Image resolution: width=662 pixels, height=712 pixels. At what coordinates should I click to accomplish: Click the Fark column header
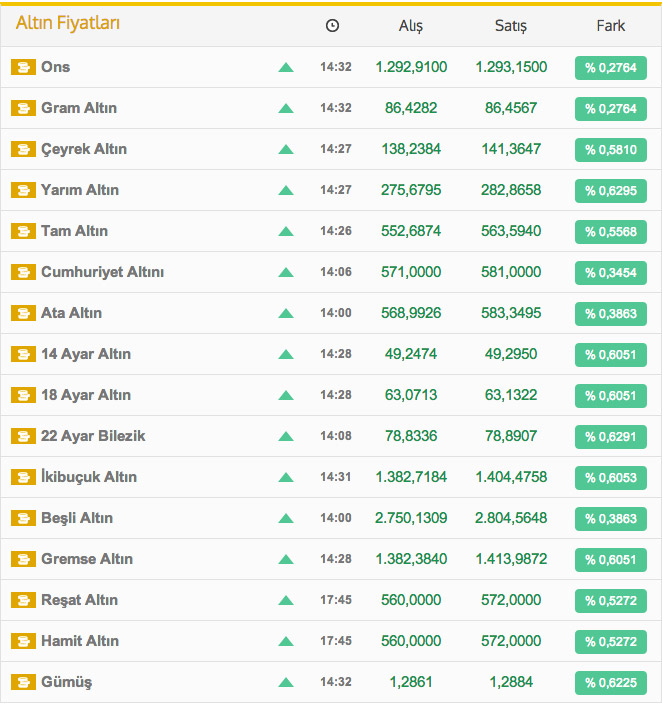click(x=611, y=25)
